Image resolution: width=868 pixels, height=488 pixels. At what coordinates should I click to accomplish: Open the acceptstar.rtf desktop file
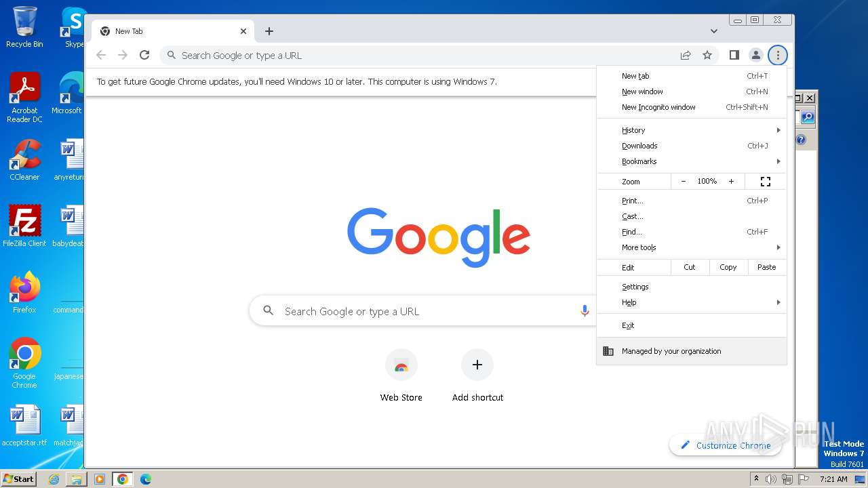(24, 426)
